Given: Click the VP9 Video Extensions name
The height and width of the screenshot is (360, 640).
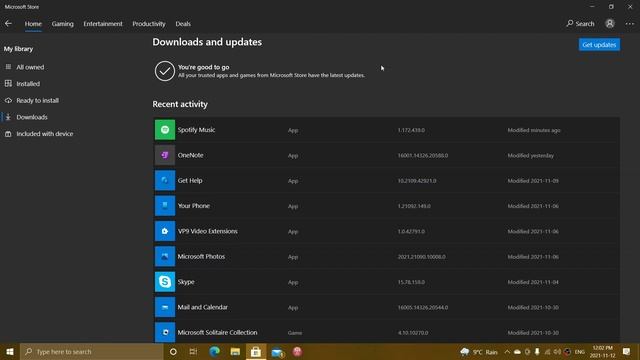Looking at the screenshot, I should click(207, 231).
